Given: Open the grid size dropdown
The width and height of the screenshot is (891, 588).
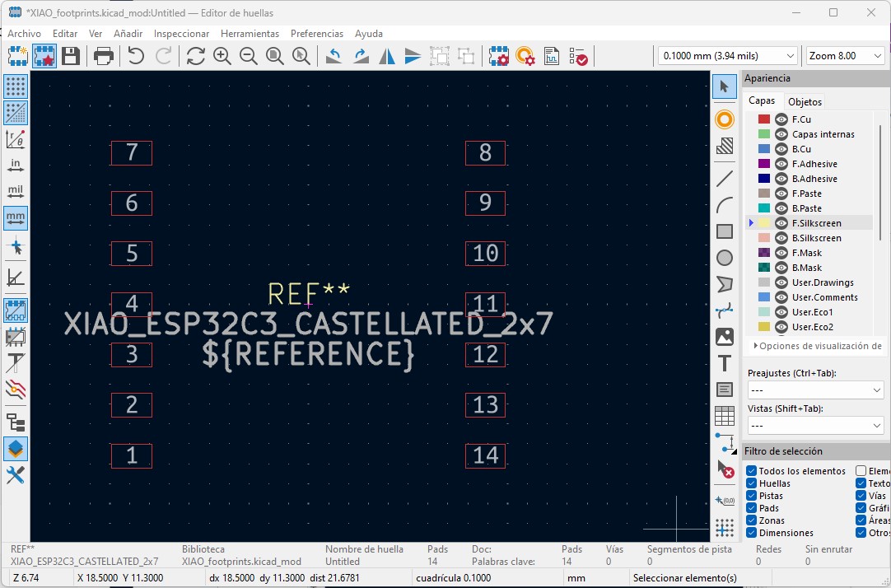Looking at the screenshot, I should 728,56.
